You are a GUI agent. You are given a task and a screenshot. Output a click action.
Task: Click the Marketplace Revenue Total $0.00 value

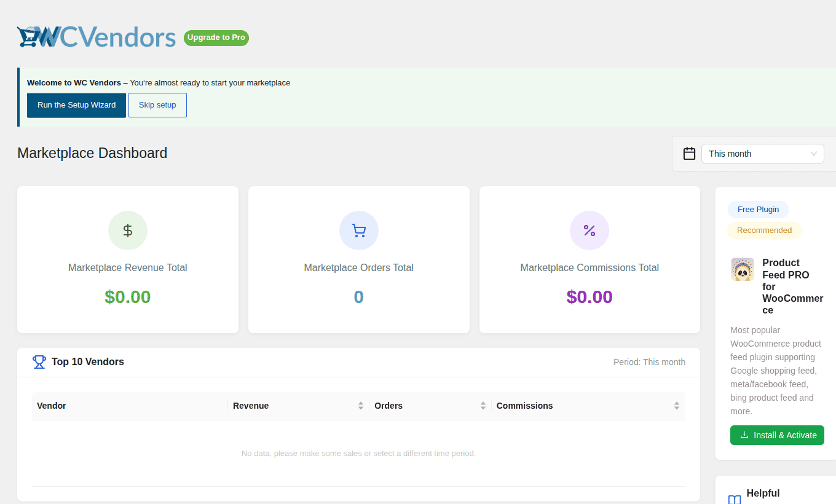[128, 297]
